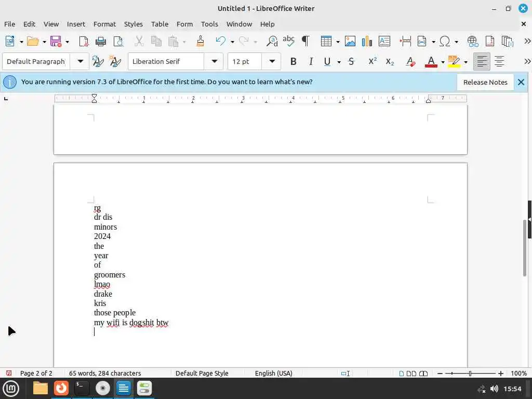Click the zoom out minus button

(x=440, y=373)
